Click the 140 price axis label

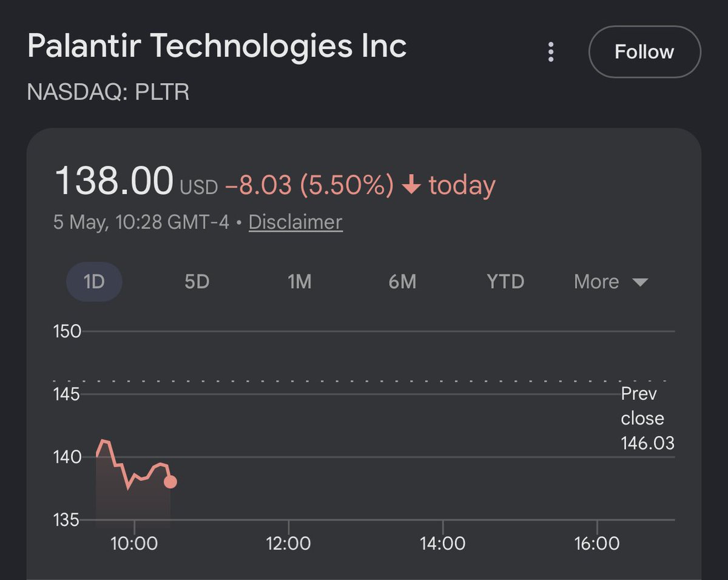(x=67, y=457)
